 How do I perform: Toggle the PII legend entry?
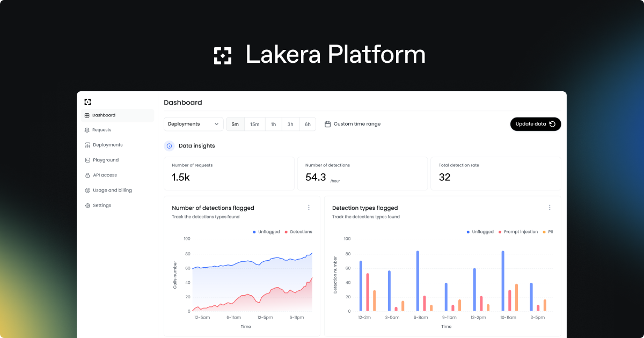pos(547,232)
